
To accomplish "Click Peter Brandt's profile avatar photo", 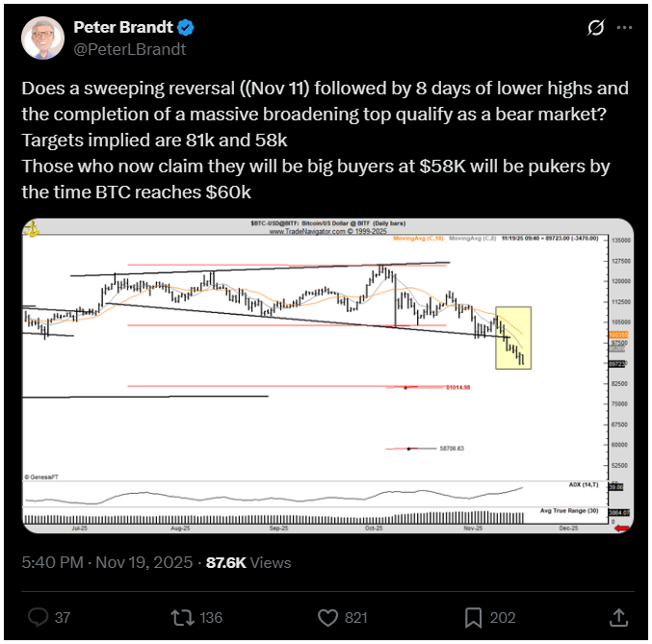I will (39, 39).
